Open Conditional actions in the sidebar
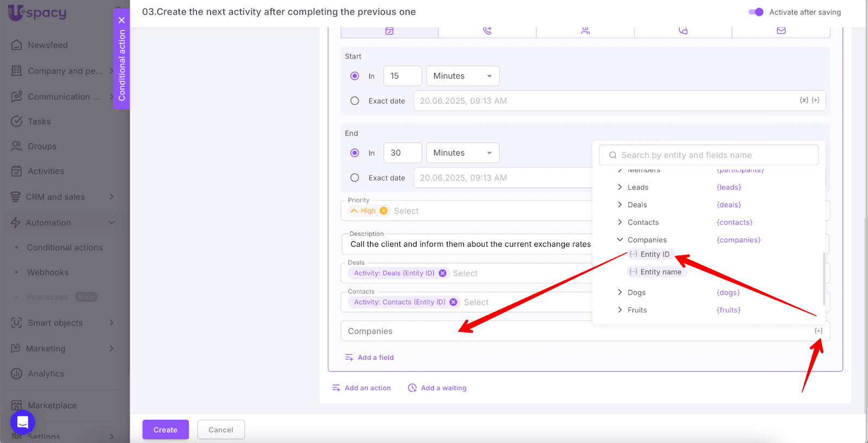The height and width of the screenshot is (443, 868). (65, 247)
